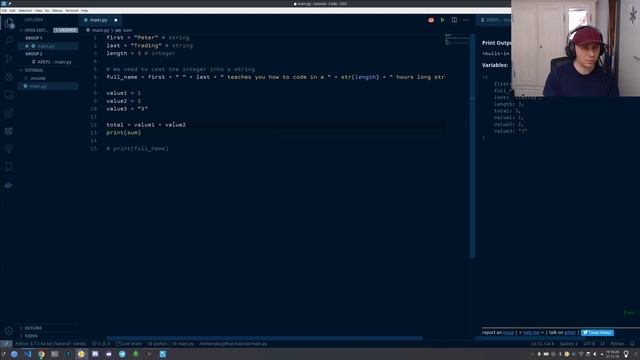Click the code minimap
This screenshot has width=640, height=360.
(x=457, y=39)
